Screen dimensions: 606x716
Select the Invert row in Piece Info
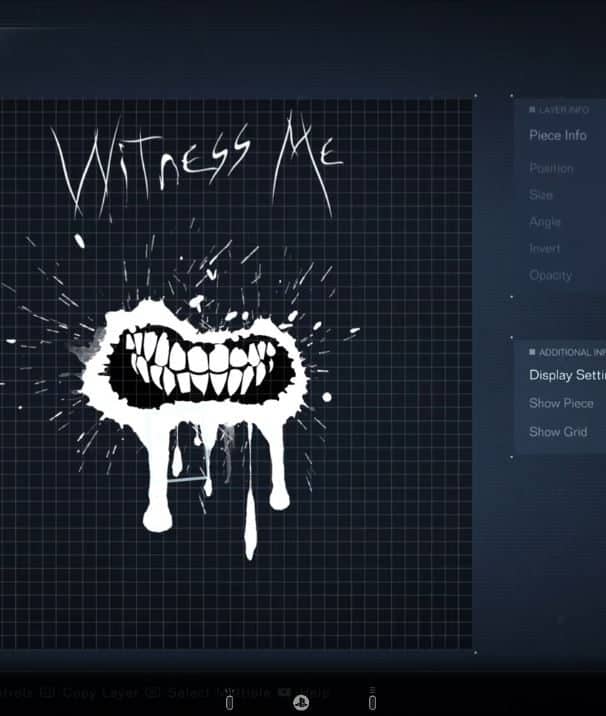click(544, 248)
